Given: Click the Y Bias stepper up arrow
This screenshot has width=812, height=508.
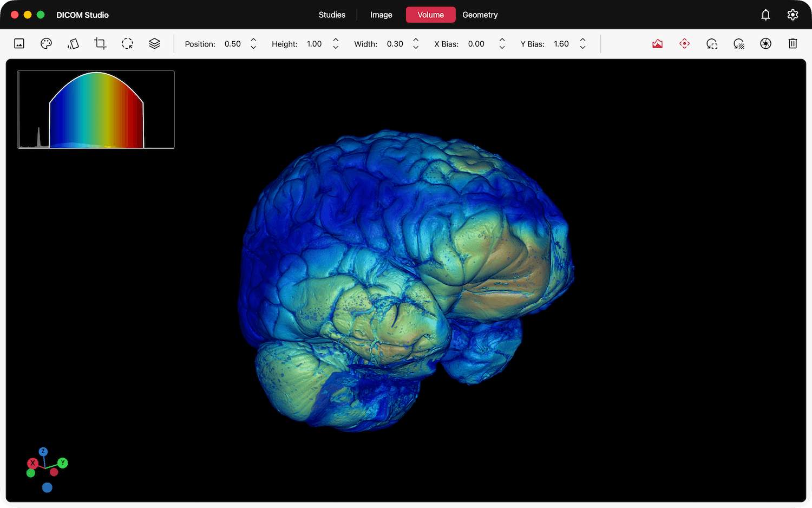Looking at the screenshot, I should [582, 40].
